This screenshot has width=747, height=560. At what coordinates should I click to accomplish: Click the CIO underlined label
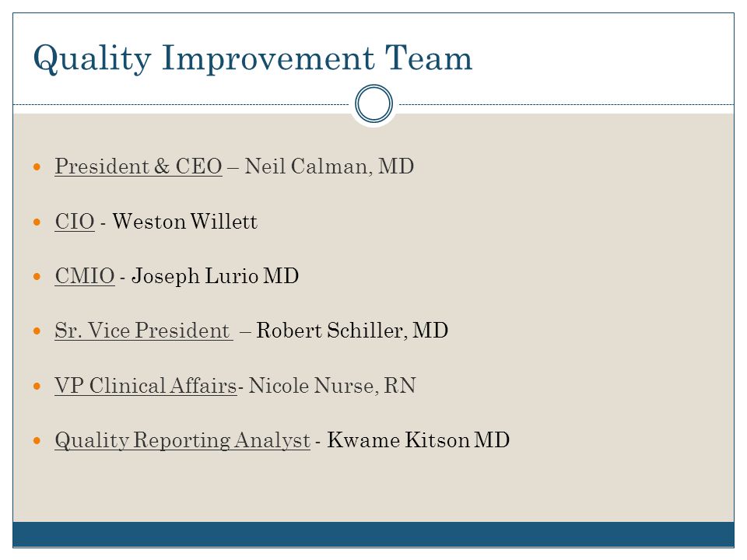point(75,222)
